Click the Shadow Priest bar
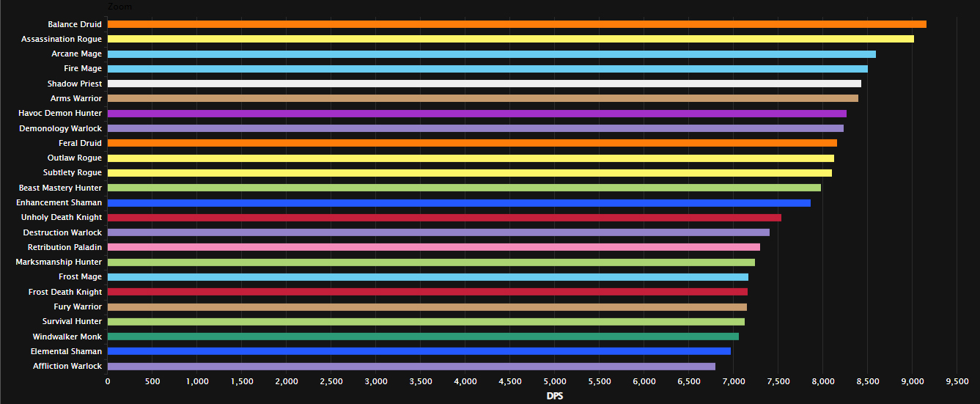 (485, 84)
